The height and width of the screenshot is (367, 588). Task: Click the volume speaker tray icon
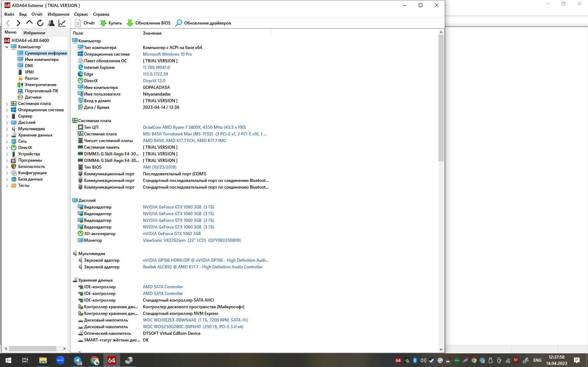(x=423, y=360)
